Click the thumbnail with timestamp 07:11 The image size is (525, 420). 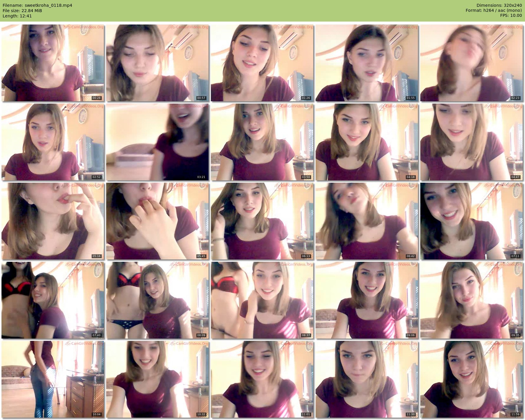click(x=472, y=221)
